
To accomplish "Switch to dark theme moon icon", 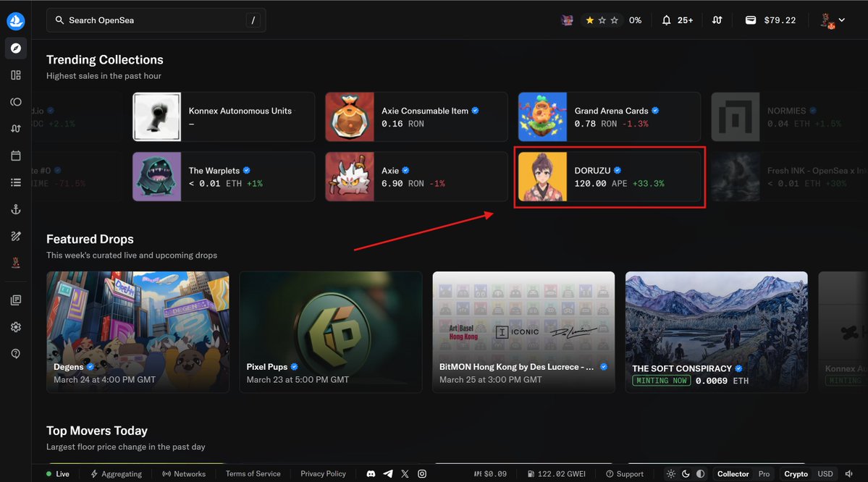I will 686,474.
